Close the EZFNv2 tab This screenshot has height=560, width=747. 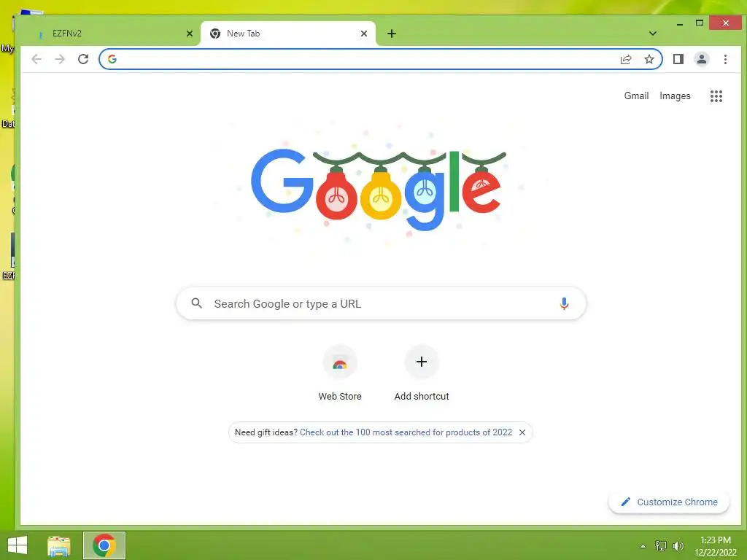point(190,34)
